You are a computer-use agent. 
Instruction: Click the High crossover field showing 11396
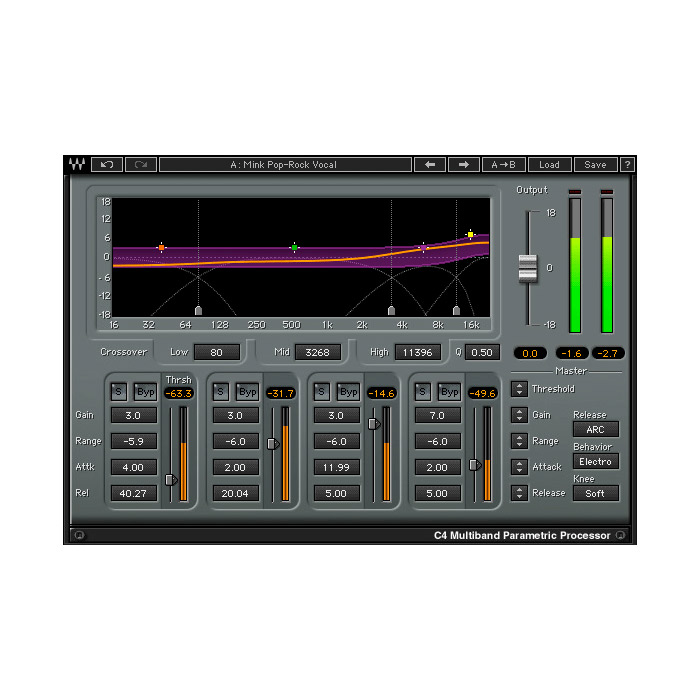click(418, 352)
